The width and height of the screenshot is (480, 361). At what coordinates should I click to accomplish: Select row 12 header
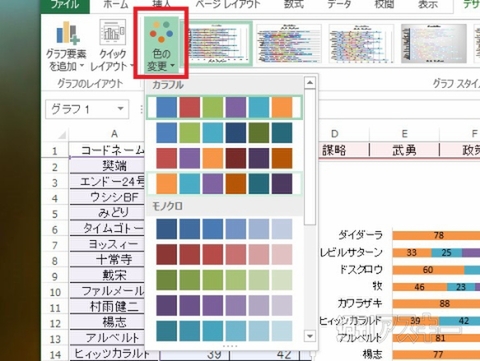point(55,323)
